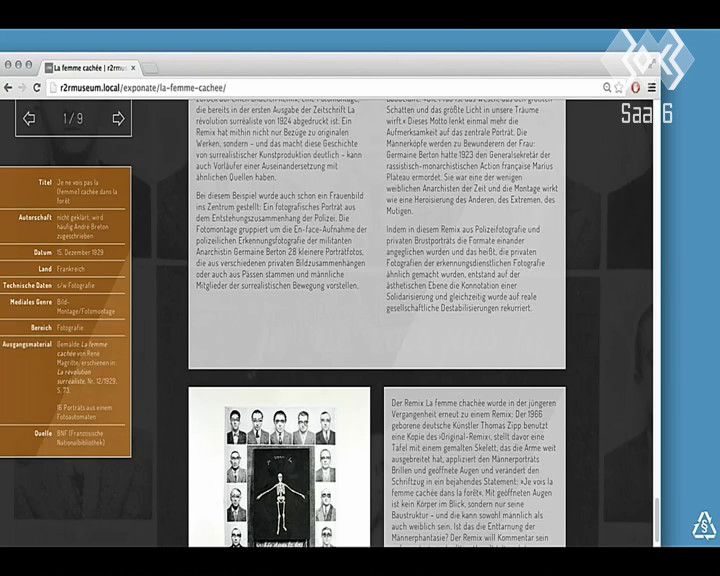
Task: Click the 1/9 image counter
Action: pos(73,119)
